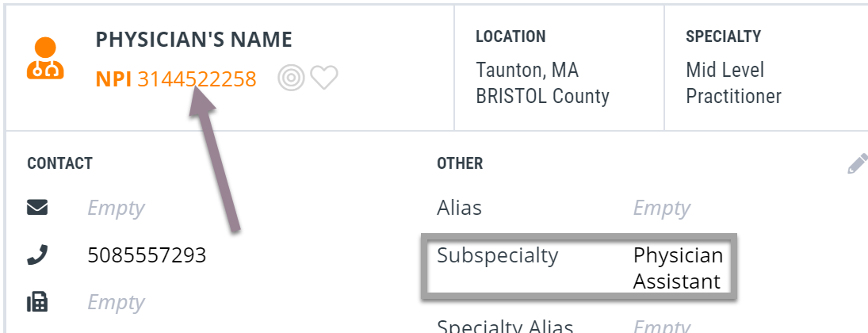Viewport: 868px width, 333px height.
Task: Click the BRISTOL County text
Action: (x=542, y=97)
